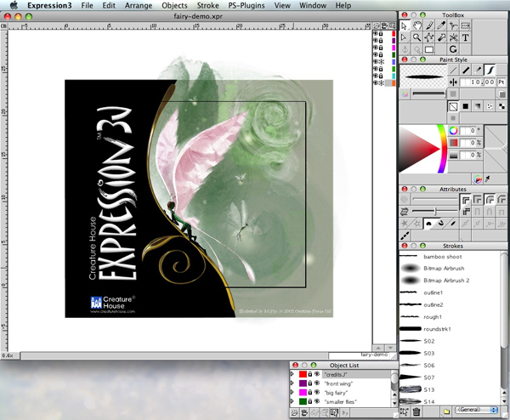Choose the solid black fill type

click(466, 106)
